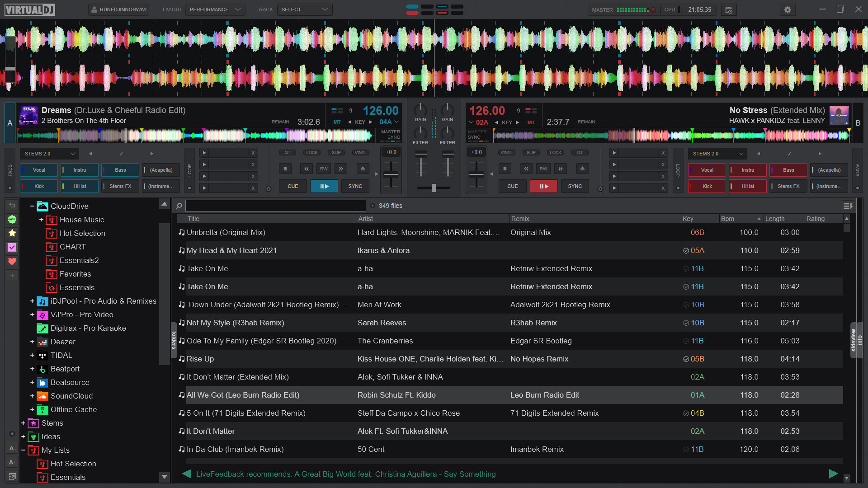This screenshot has width=868, height=488.
Task: Toggle the VINYL mode on deck A
Action: coord(360,153)
